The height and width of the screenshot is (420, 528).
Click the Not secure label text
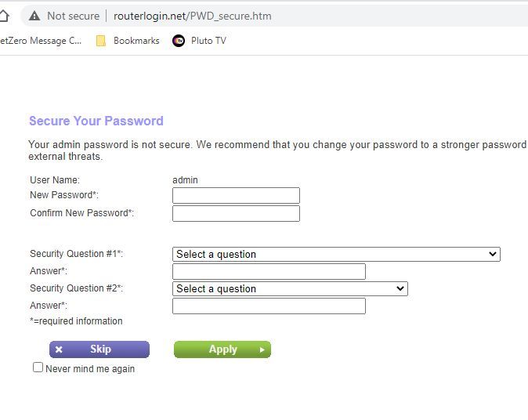[73, 16]
